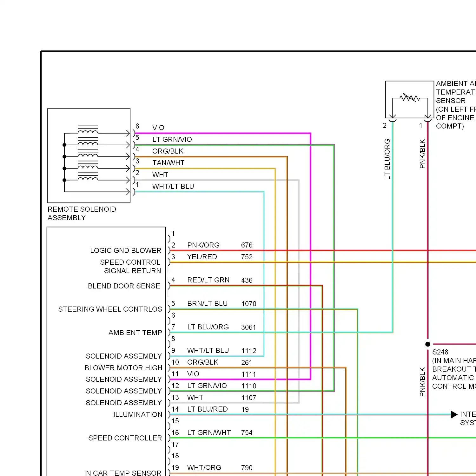Click the 'LOGIC GND BLOWER' pin description
Viewport: 476px width, 476px height.
coord(126,250)
